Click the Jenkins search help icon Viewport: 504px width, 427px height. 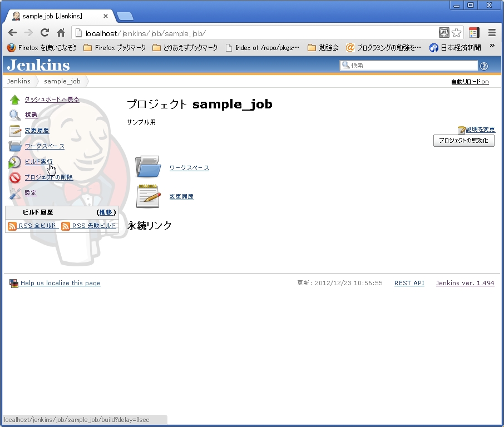484,66
